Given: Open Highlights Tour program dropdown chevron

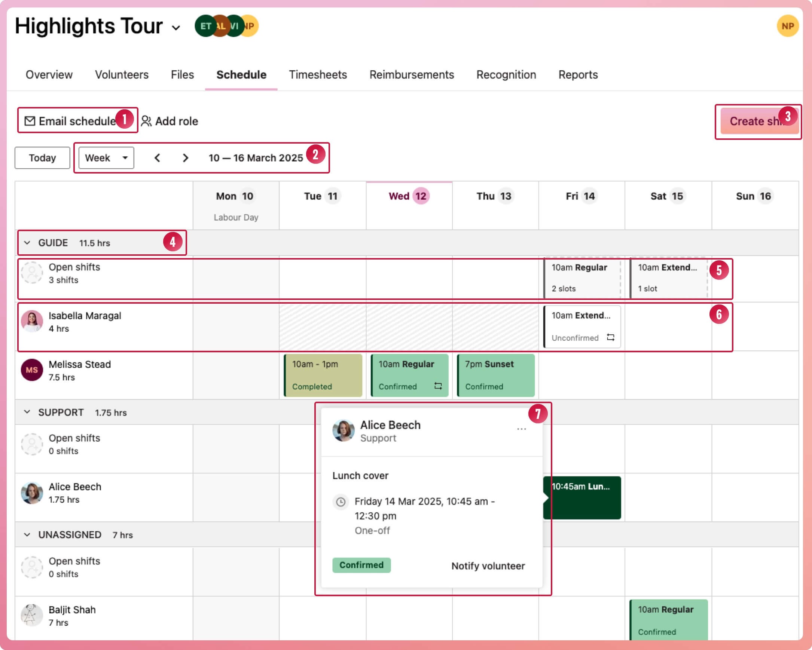Looking at the screenshot, I should pyautogui.click(x=176, y=28).
